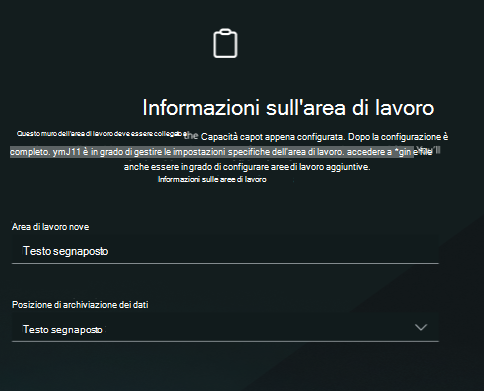Select the label 'Area di lavoro nove'
This screenshot has width=484, height=391.
50,227
